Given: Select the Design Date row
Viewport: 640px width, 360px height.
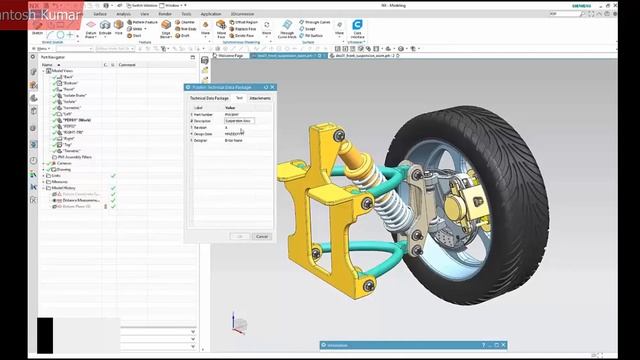Looking at the screenshot, I should coord(231,134).
